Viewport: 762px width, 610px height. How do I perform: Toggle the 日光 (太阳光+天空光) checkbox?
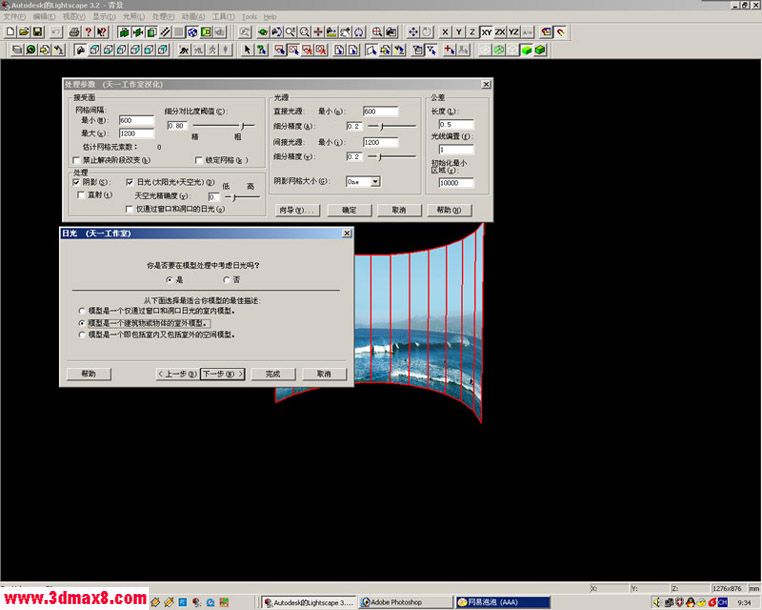point(129,182)
